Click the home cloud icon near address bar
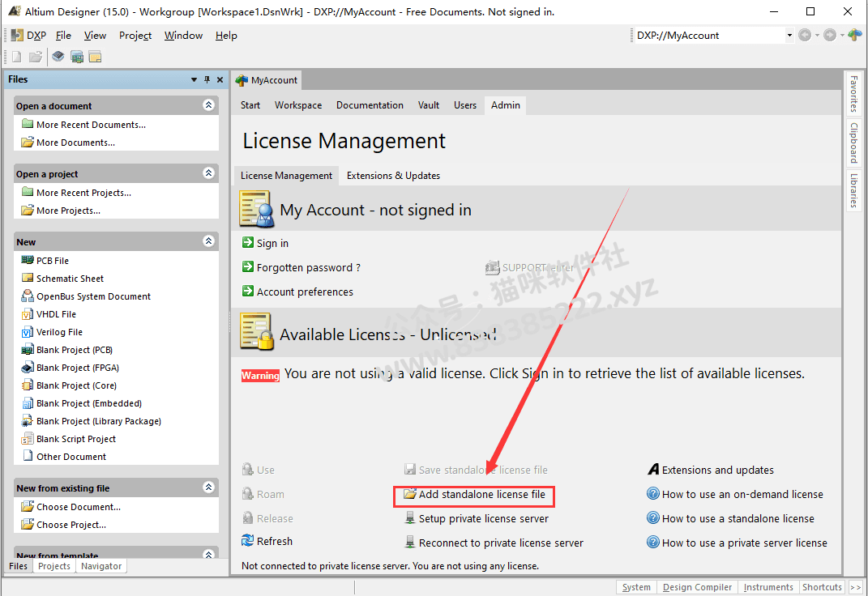This screenshot has width=868, height=596. (855, 36)
